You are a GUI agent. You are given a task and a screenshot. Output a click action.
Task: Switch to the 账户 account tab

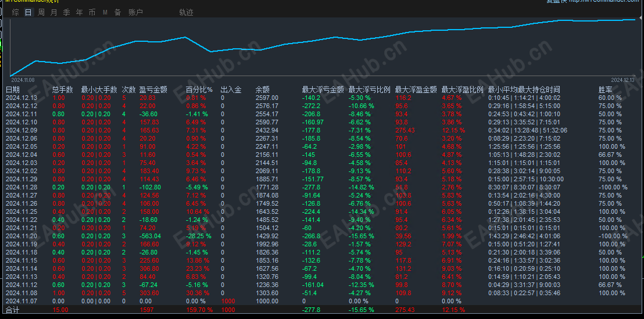click(x=135, y=12)
